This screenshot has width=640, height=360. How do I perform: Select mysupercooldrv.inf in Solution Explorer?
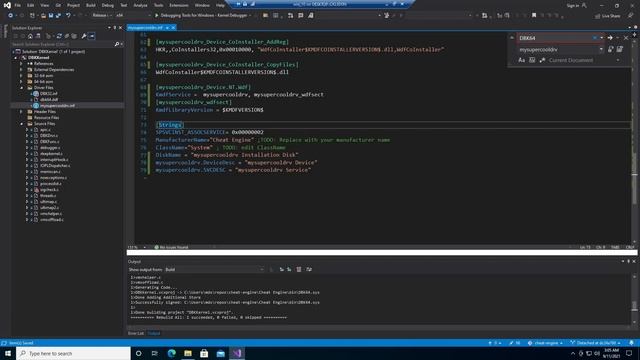(57, 105)
